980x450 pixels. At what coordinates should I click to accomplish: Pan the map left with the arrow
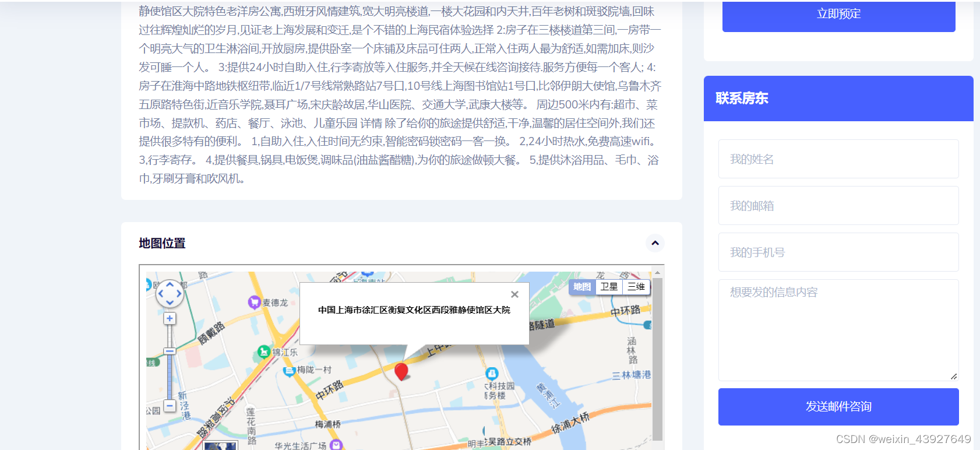tap(161, 294)
